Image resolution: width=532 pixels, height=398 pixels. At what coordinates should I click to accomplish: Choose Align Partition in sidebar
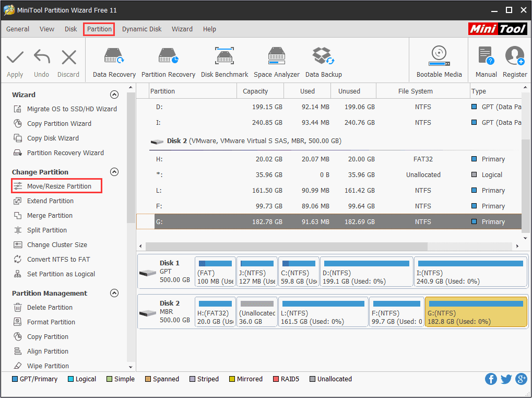pyautogui.click(x=41, y=351)
